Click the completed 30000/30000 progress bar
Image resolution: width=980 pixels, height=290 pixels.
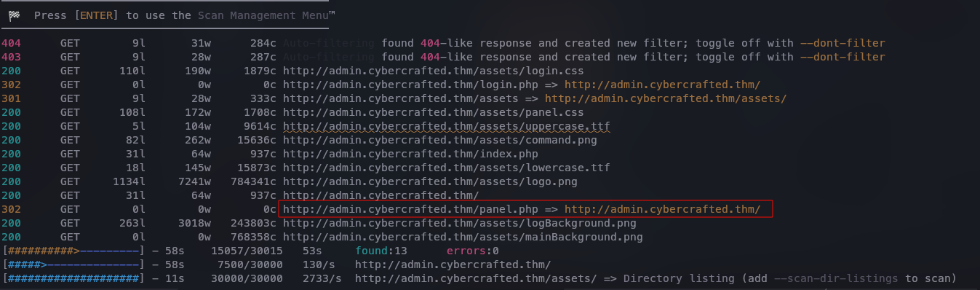click(x=73, y=278)
